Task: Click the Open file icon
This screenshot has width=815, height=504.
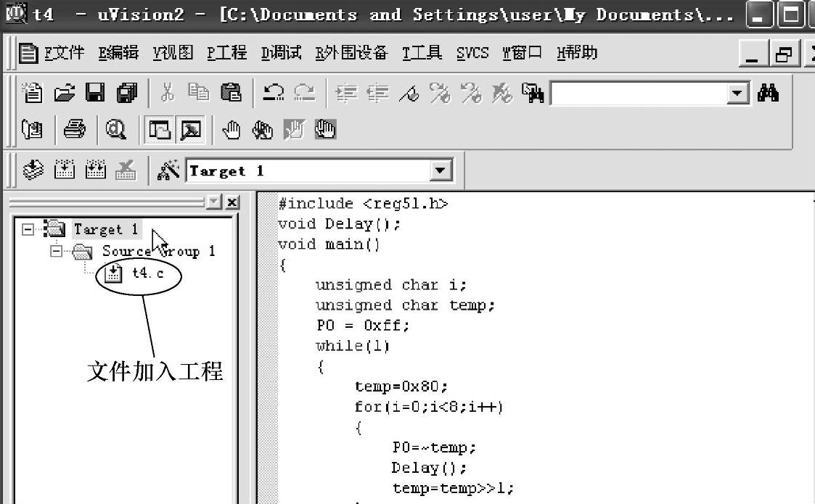Action: [65, 93]
